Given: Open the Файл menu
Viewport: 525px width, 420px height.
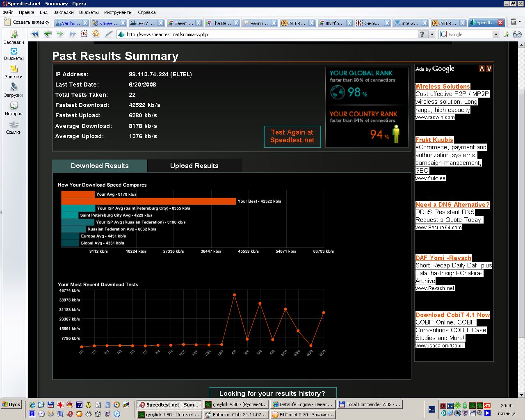Looking at the screenshot, I should point(8,12).
